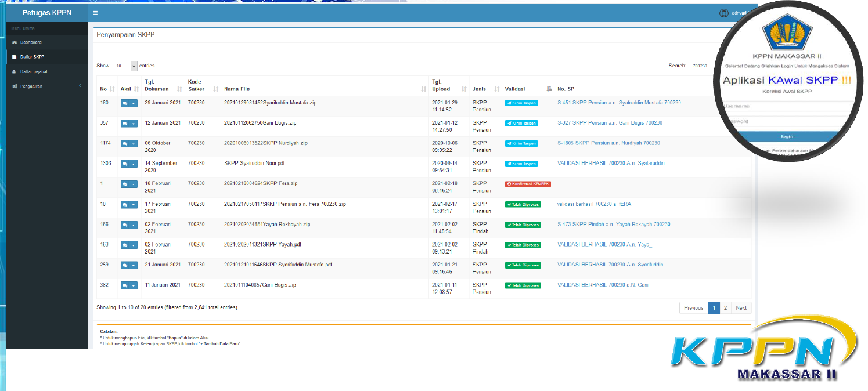This screenshot has width=868, height=391.
Task: Click Kirim Taspen badge for Syarifuddin Mustafa row
Action: (x=521, y=103)
